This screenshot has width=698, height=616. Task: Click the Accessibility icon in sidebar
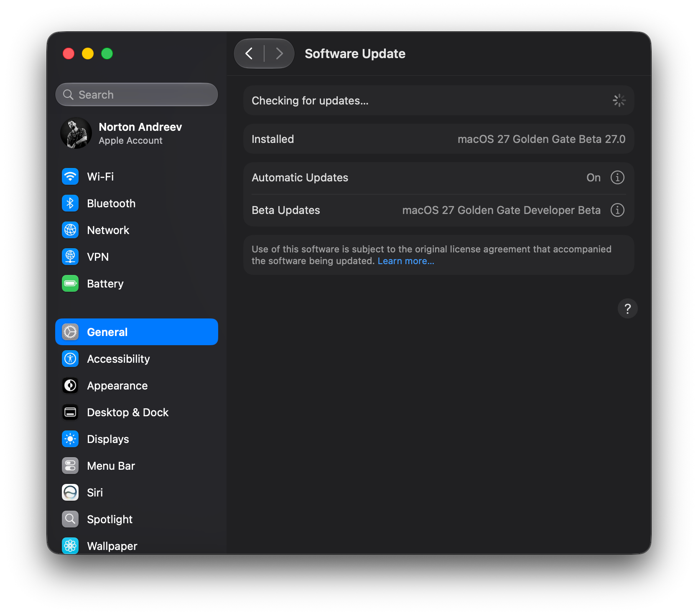(x=70, y=359)
